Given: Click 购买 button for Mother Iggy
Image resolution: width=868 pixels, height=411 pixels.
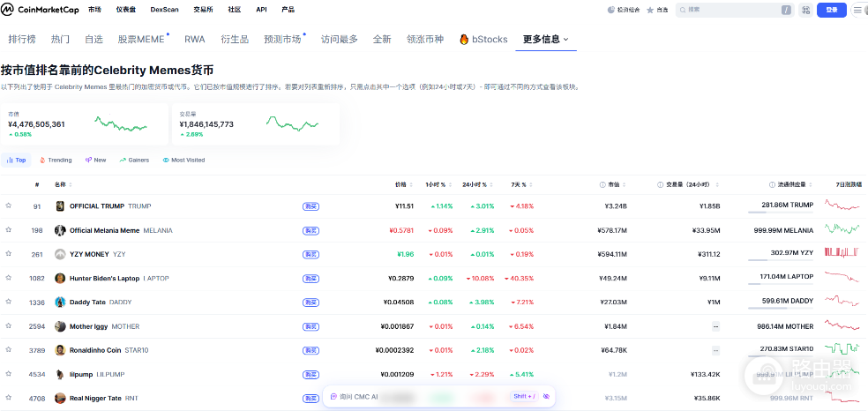Looking at the screenshot, I should (311, 327).
